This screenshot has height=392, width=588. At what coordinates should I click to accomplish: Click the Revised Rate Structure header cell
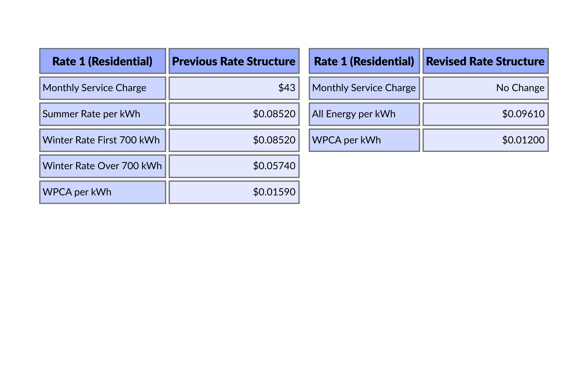485,61
